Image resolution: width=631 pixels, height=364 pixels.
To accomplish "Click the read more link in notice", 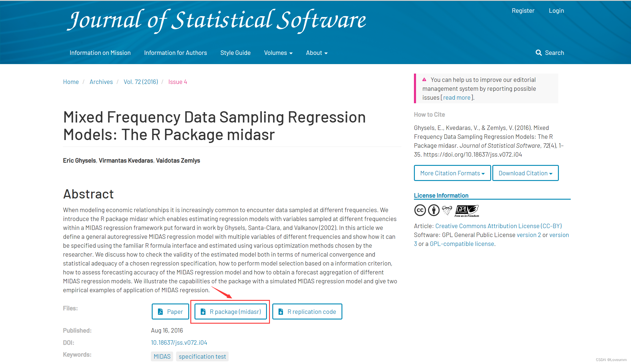I will coord(457,98).
